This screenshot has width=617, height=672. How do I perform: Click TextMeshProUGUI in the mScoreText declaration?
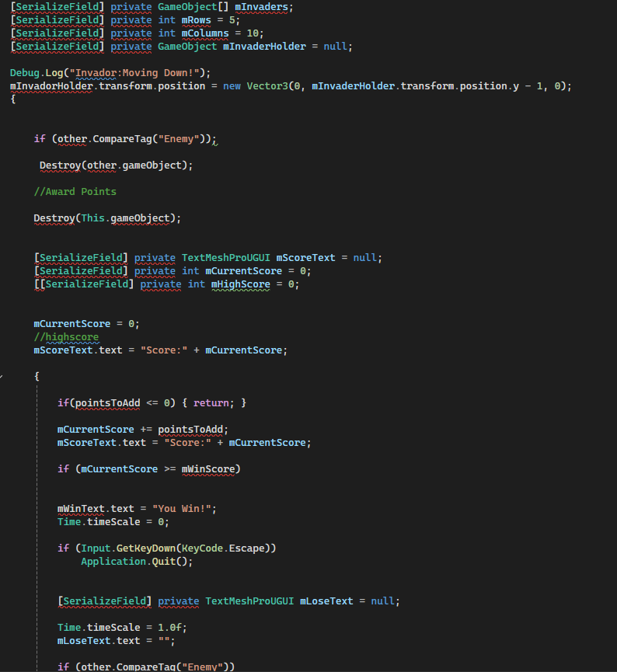226,258
